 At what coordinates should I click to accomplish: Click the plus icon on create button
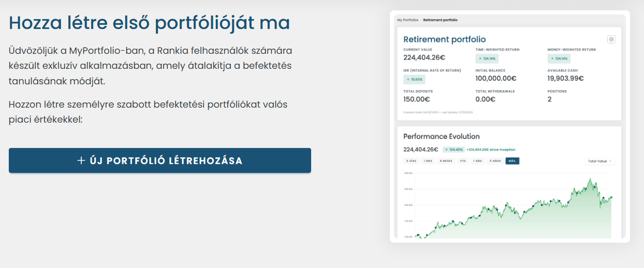(81, 160)
